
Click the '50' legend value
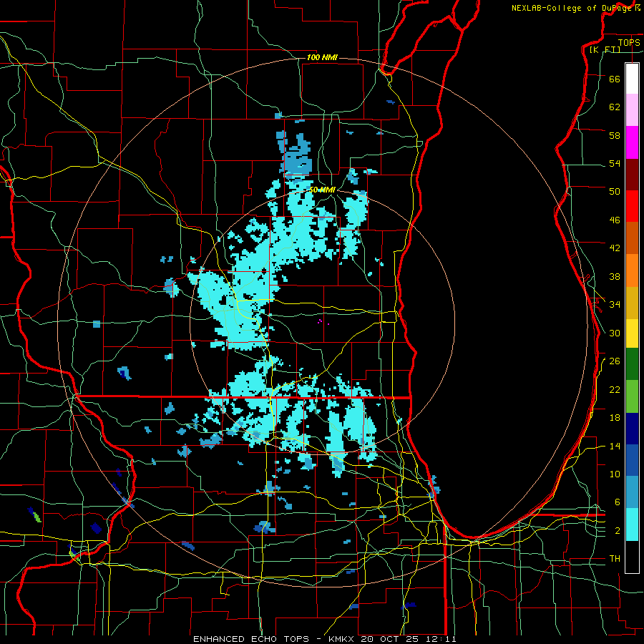615,192
